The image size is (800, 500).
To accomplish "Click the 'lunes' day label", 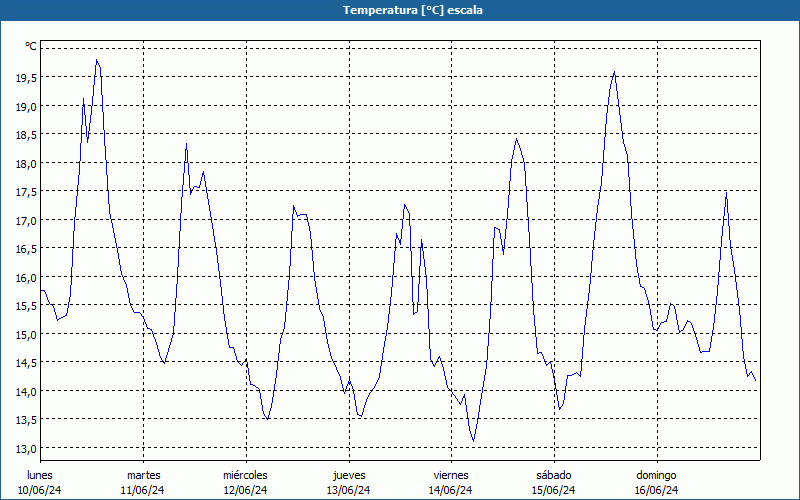I will click(x=40, y=475).
